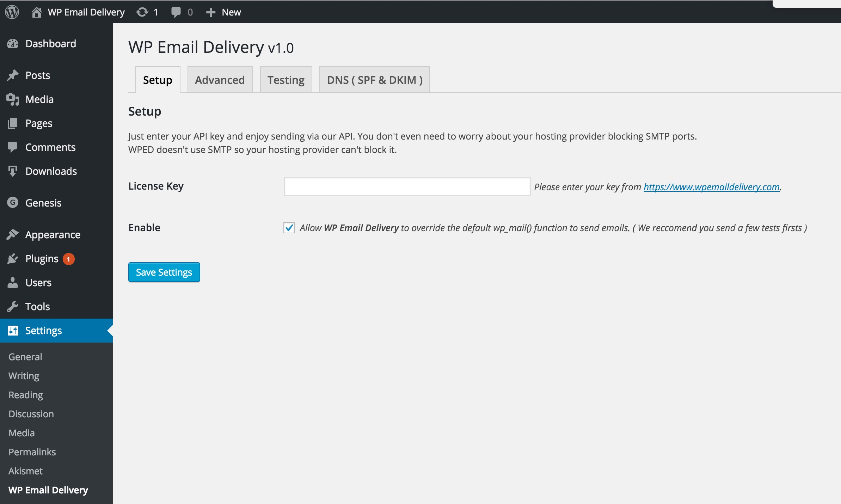This screenshot has height=504, width=841.
Task: Uncheck the Allow WP Email Delivery option
Action: tap(288, 227)
